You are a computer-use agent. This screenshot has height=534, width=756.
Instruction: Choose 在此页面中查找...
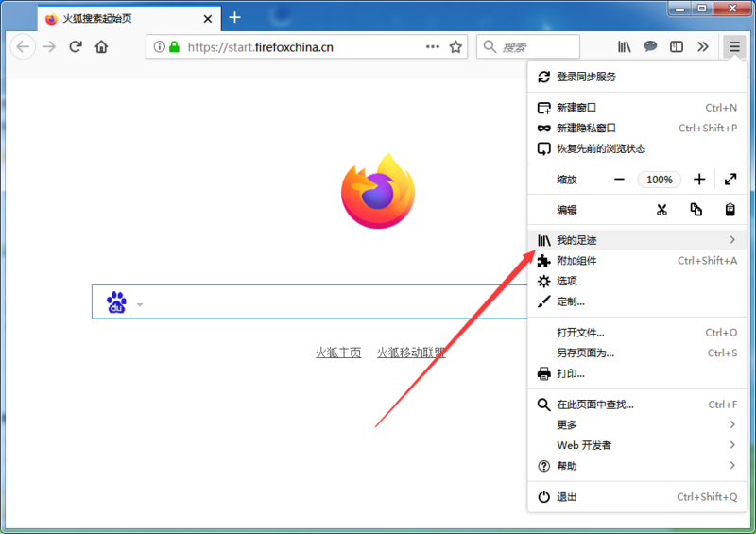coord(637,405)
